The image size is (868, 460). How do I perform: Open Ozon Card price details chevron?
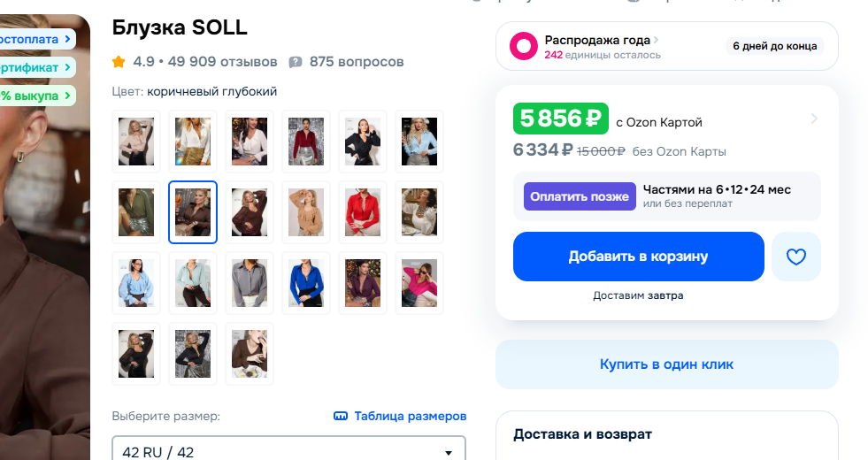pyautogui.click(x=814, y=119)
